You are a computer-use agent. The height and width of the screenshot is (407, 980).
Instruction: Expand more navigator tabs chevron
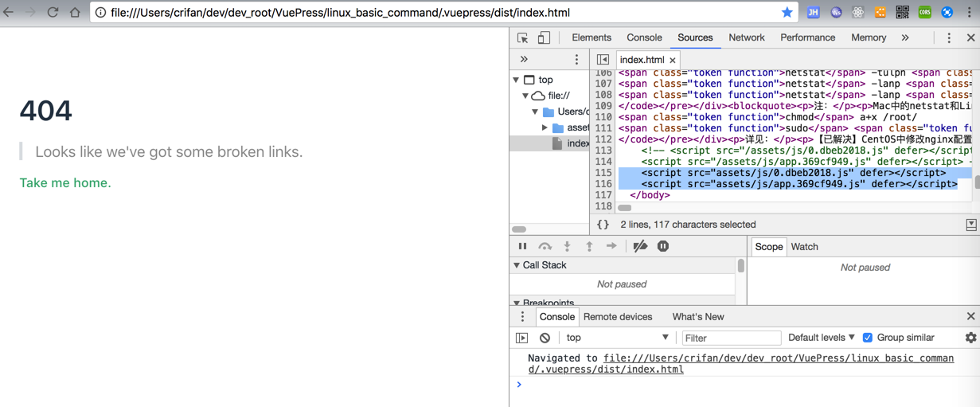[524, 59]
